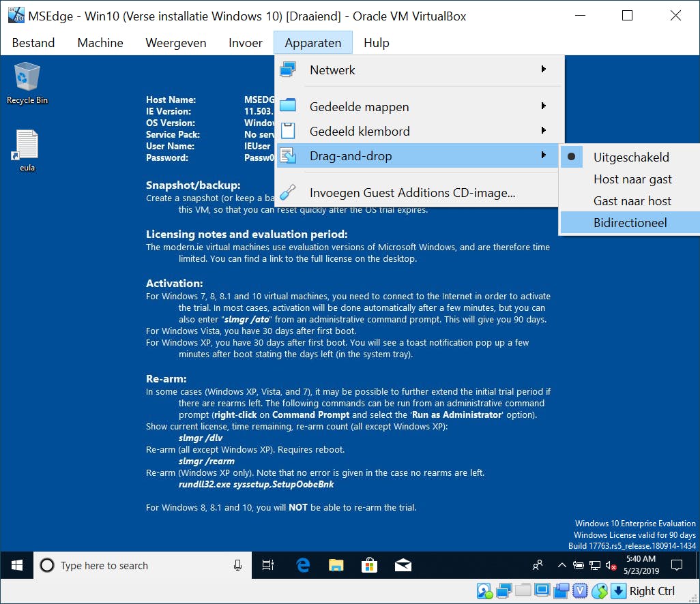This screenshot has height=604, width=700.
Task: Open the Machine menu
Action: click(x=100, y=43)
